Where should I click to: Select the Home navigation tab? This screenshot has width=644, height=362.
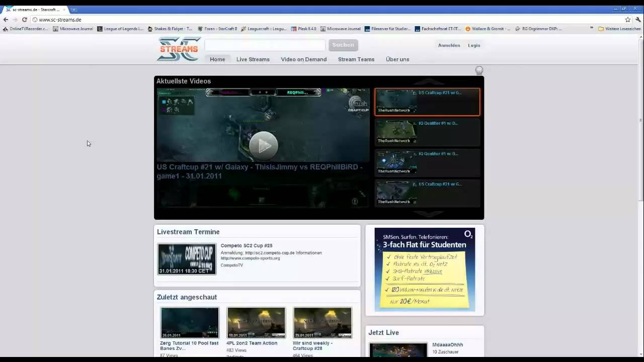pos(217,59)
